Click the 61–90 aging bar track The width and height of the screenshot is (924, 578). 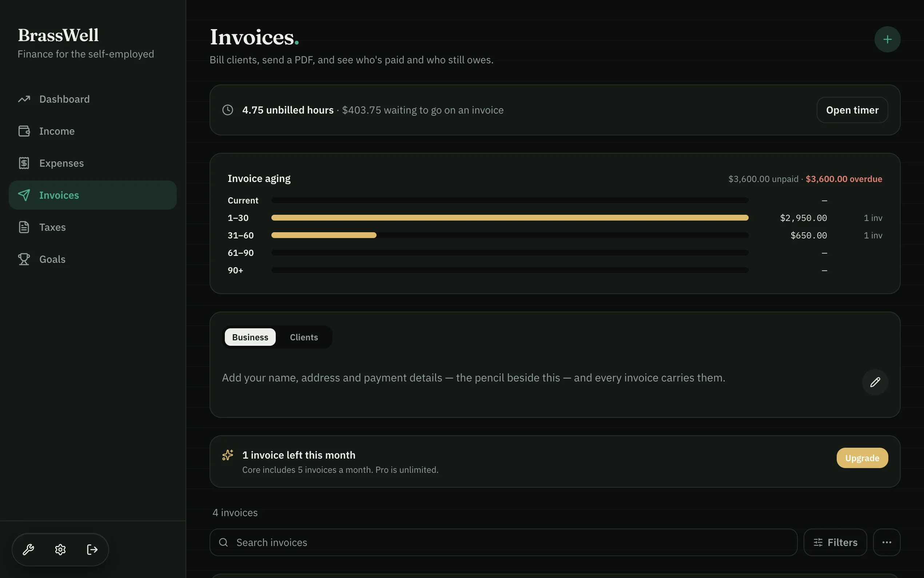click(510, 253)
